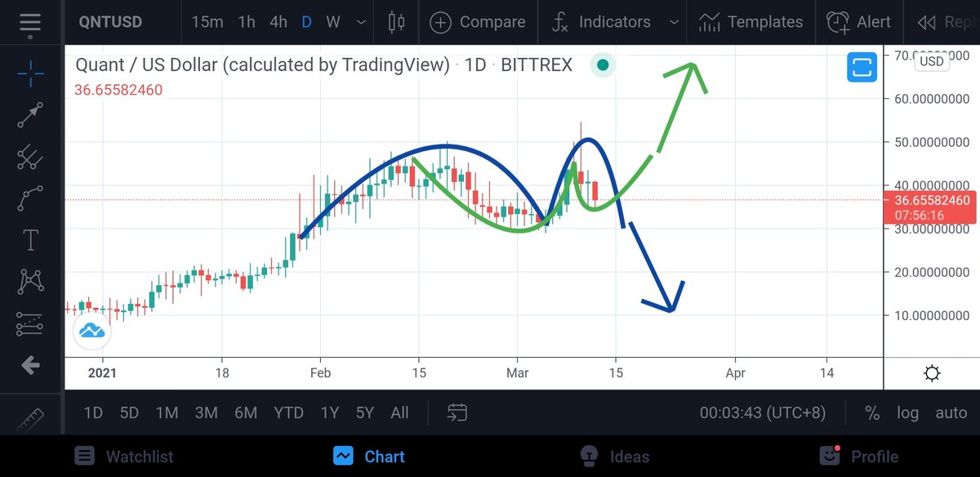Screen dimensions: 980x477
Task: Click the green market status dot
Action: (602, 65)
